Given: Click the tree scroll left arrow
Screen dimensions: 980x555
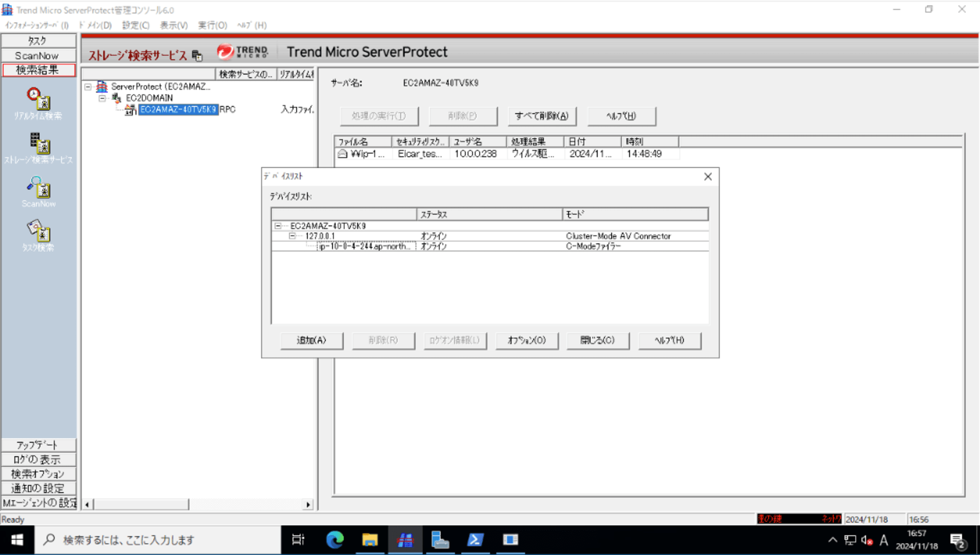Looking at the screenshot, I should tap(87, 505).
